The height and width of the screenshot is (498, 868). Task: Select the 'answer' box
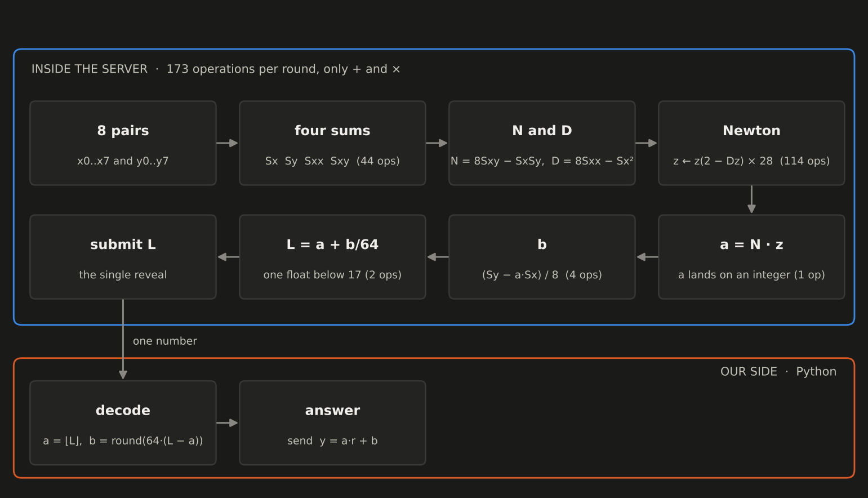coord(332,423)
